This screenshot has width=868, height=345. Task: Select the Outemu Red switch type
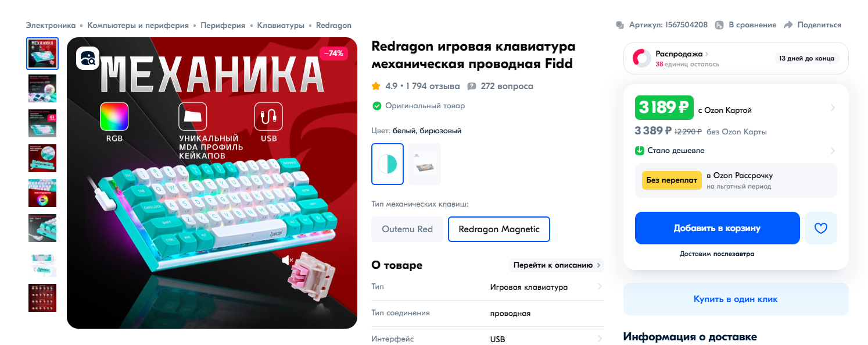pos(407,229)
